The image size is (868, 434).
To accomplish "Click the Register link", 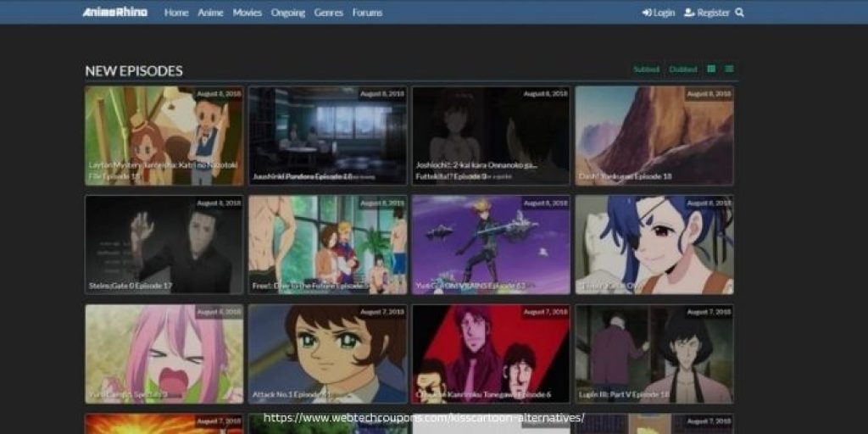I will (x=707, y=12).
